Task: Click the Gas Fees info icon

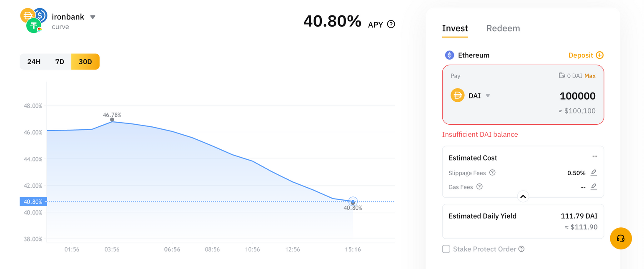Action: click(x=479, y=187)
